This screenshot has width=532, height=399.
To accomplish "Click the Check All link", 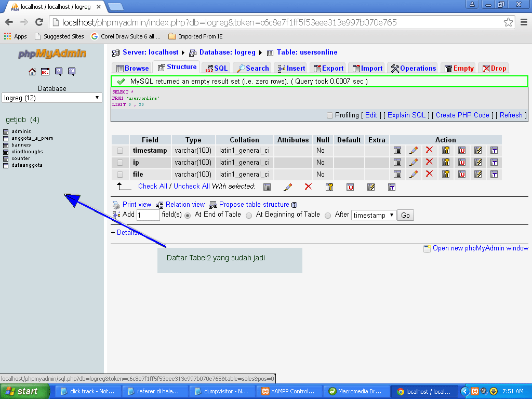I will click(152, 186).
